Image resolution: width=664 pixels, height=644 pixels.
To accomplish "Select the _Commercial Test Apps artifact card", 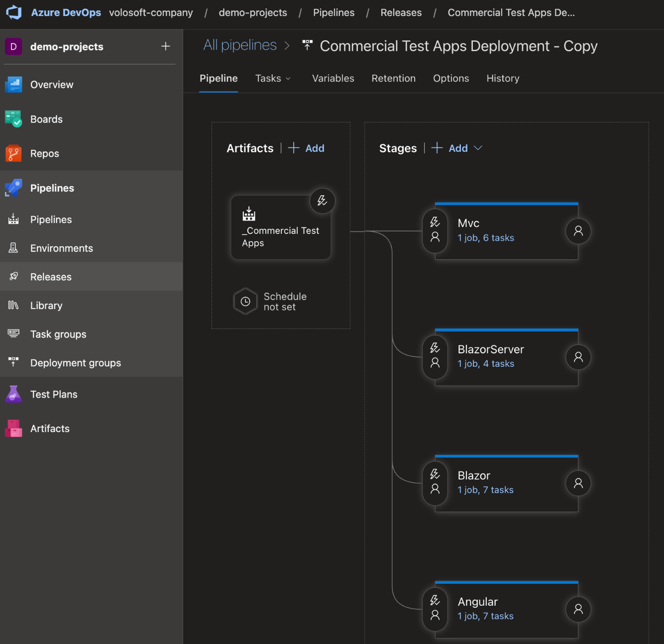I will click(281, 227).
